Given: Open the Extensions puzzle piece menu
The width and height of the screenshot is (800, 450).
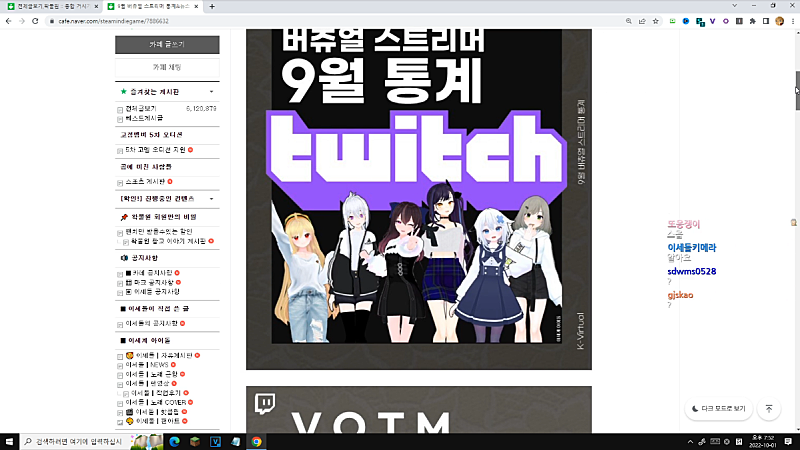Looking at the screenshot, I should (x=753, y=21).
